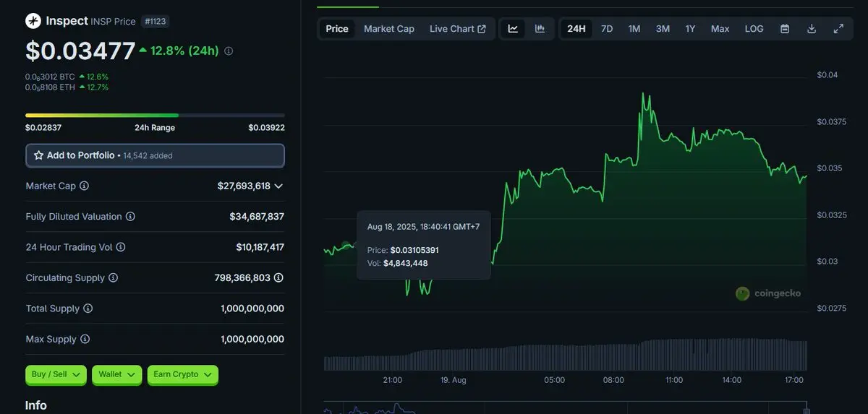
Task: Click the $0.03477 price value
Action: (x=80, y=51)
